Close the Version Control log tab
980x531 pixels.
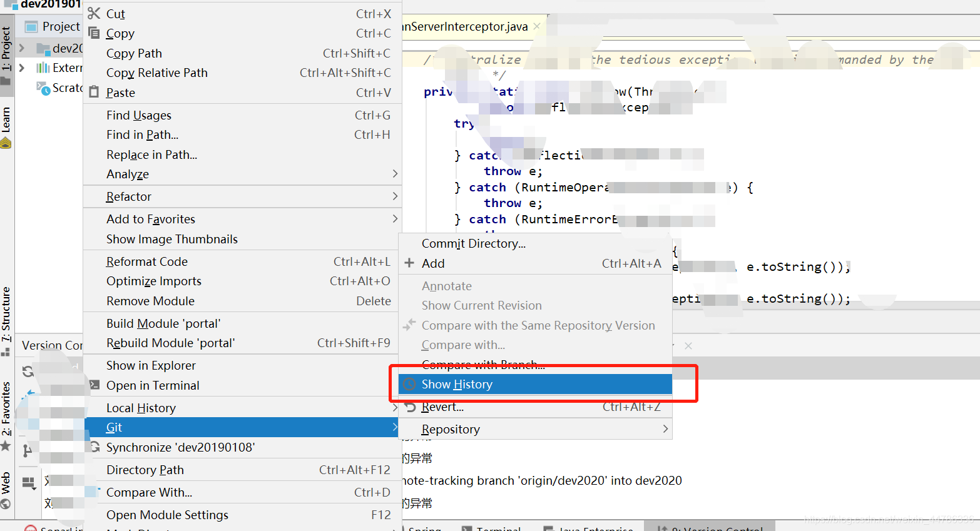pos(688,346)
